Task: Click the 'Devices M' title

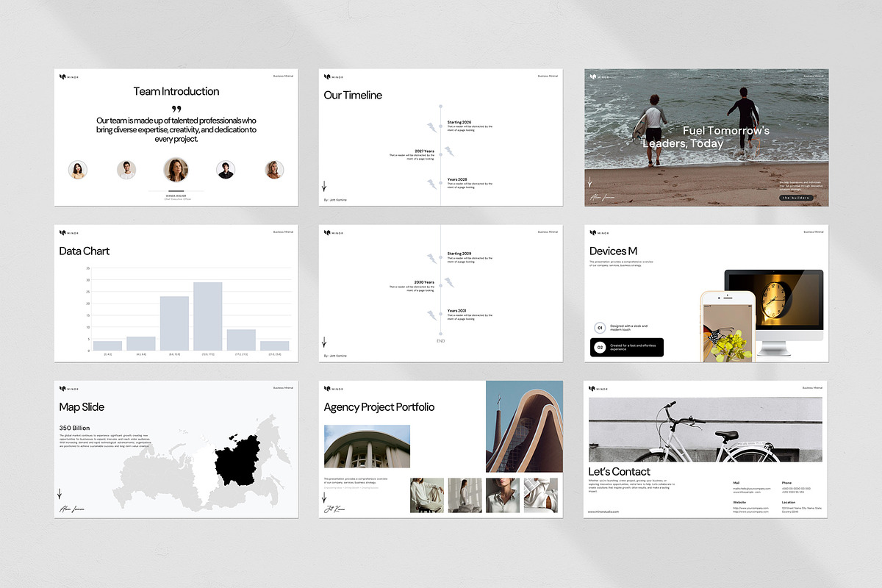Action: (x=613, y=251)
